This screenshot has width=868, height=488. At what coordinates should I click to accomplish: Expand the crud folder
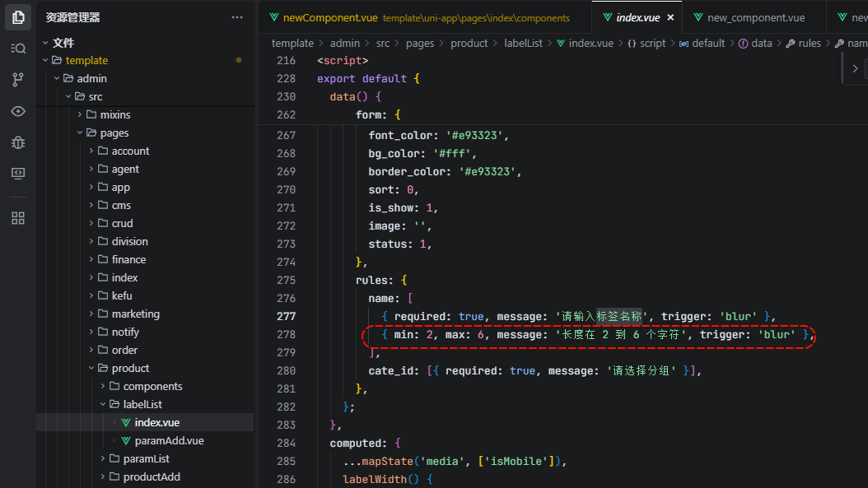tap(91, 224)
